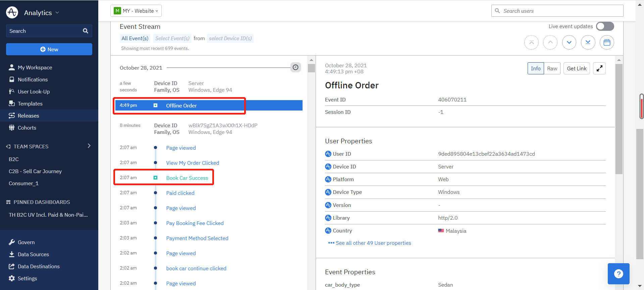644x290 pixels.
Task: Click Device ID wBlk7SgZ1A3wXXh1X-HDdP text
Action: click(x=223, y=125)
